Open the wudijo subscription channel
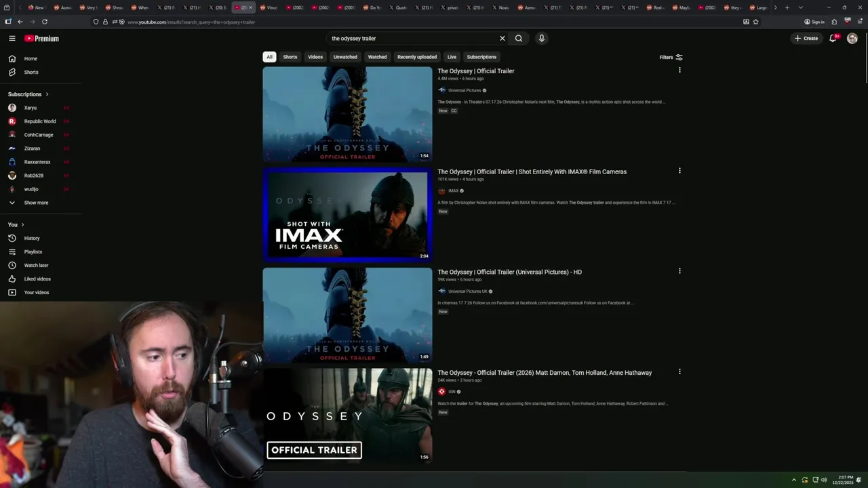868x488 pixels. (x=41, y=189)
